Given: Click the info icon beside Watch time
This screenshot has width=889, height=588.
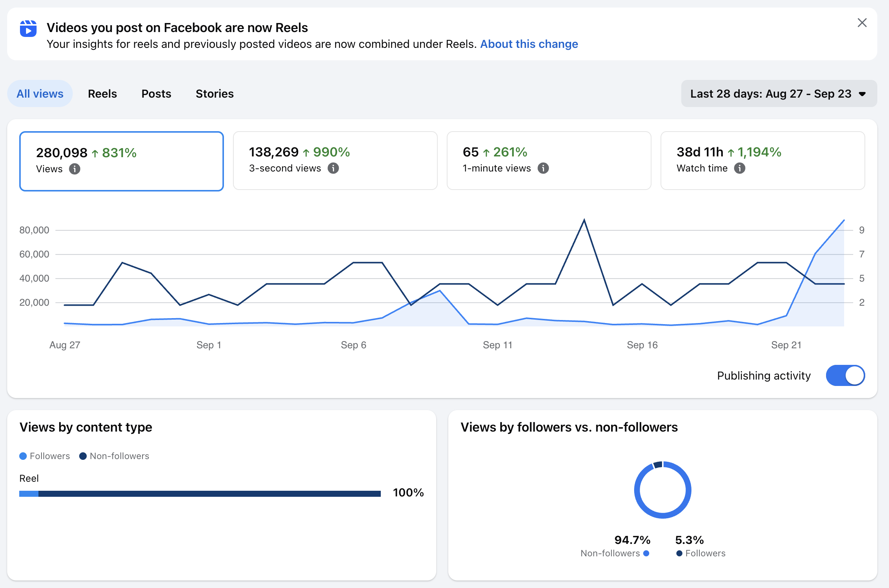Looking at the screenshot, I should [x=740, y=168].
